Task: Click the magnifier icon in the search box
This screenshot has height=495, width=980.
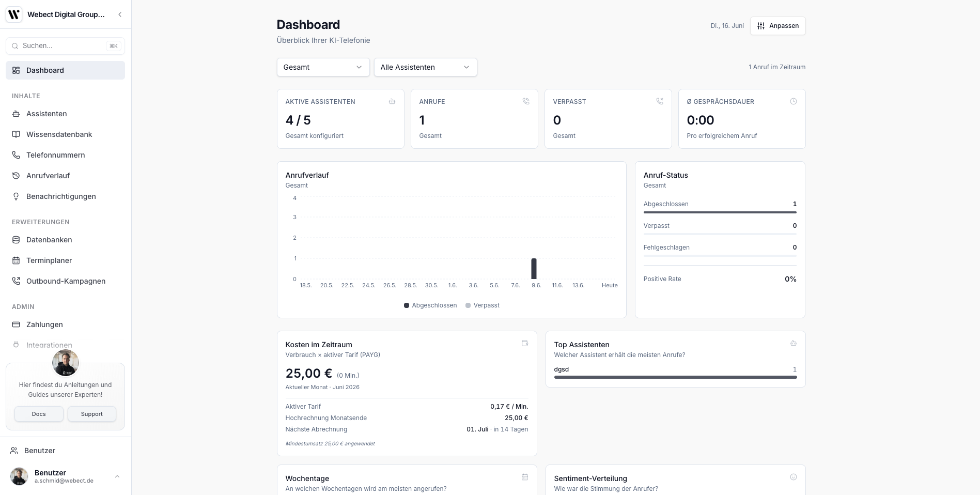Action: [x=15, y=46]
